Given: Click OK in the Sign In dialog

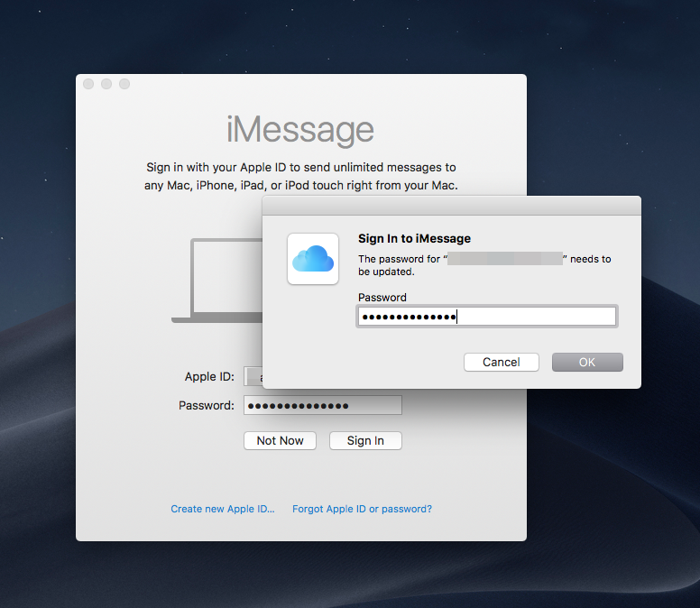Looking at the screenshot, I should click(x=587, y=362).
